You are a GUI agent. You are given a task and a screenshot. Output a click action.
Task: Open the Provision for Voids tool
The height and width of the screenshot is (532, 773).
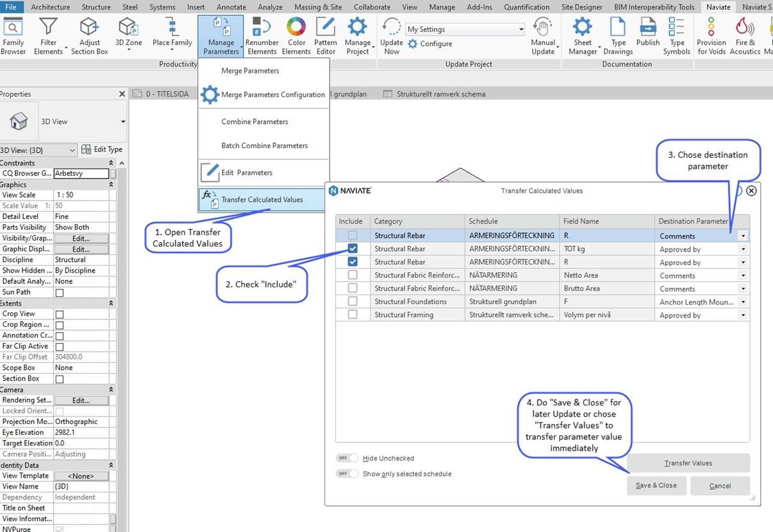[x=711, y=33]
